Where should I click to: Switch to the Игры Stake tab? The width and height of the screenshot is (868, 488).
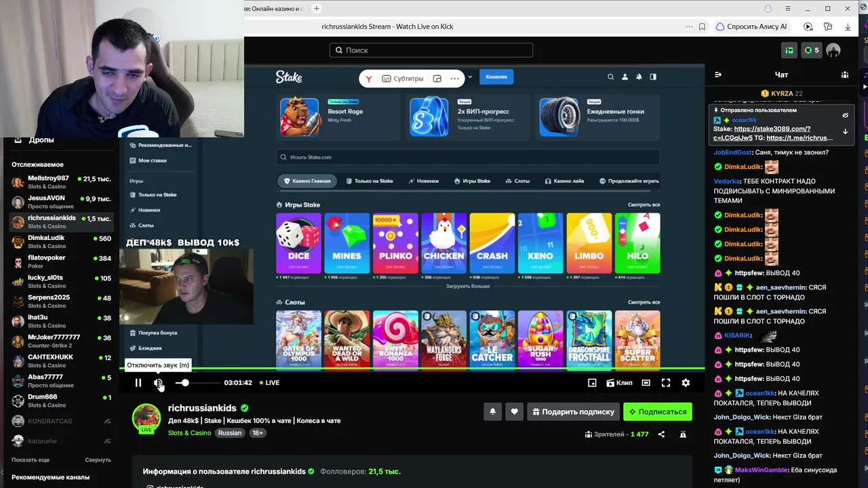coord(473,181)
